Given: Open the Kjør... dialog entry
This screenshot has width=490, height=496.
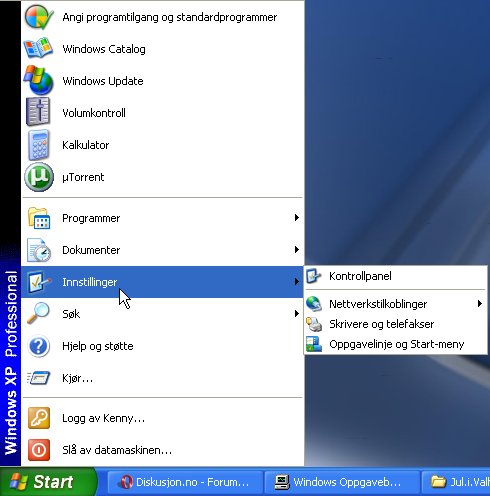Looking at the screenshot, I should coord(162,378).
